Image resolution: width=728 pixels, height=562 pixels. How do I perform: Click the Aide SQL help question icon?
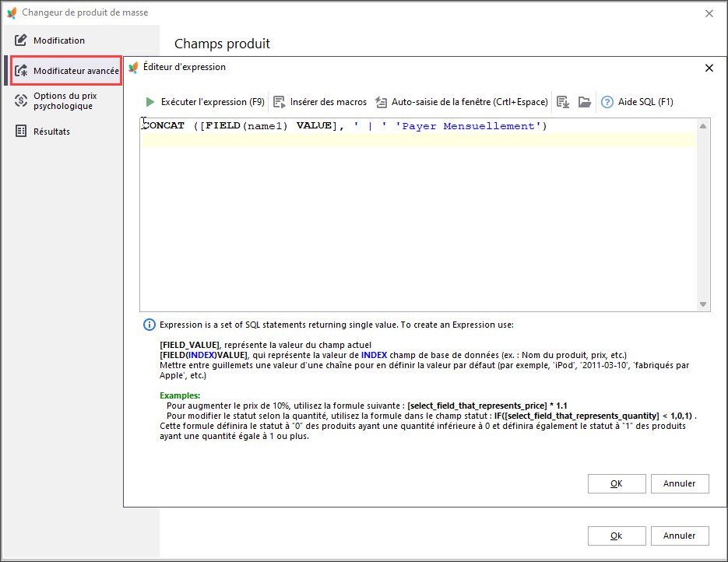tap(607, 102)
